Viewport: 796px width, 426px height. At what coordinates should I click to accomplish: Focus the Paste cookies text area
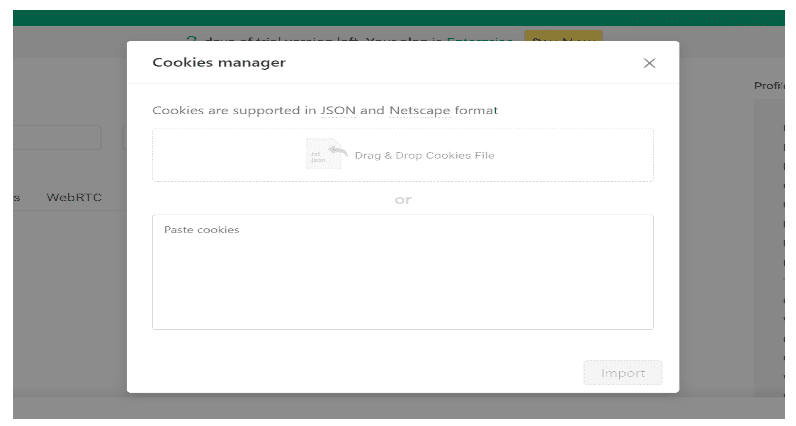coord(402,271)
